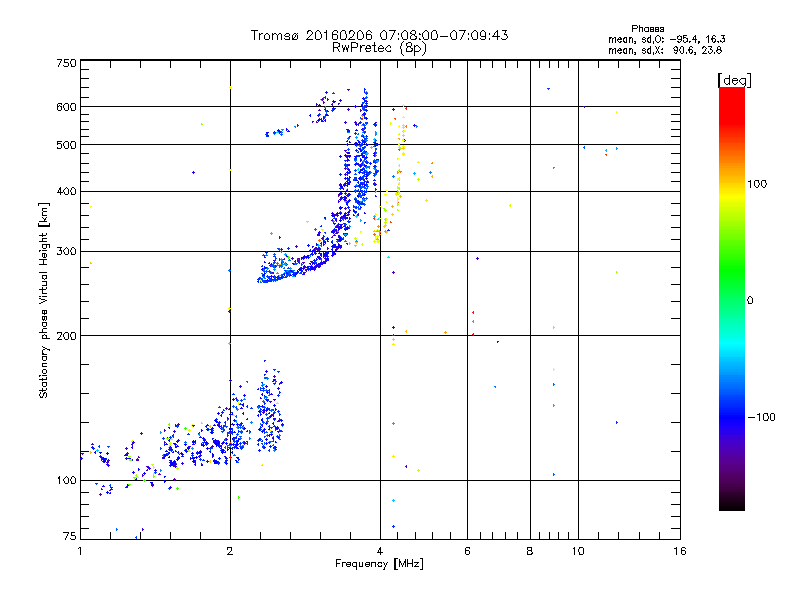Screen dimensions: 800x600
Task: Click the y-axis label '500'
Action: [x=66, y=145]
